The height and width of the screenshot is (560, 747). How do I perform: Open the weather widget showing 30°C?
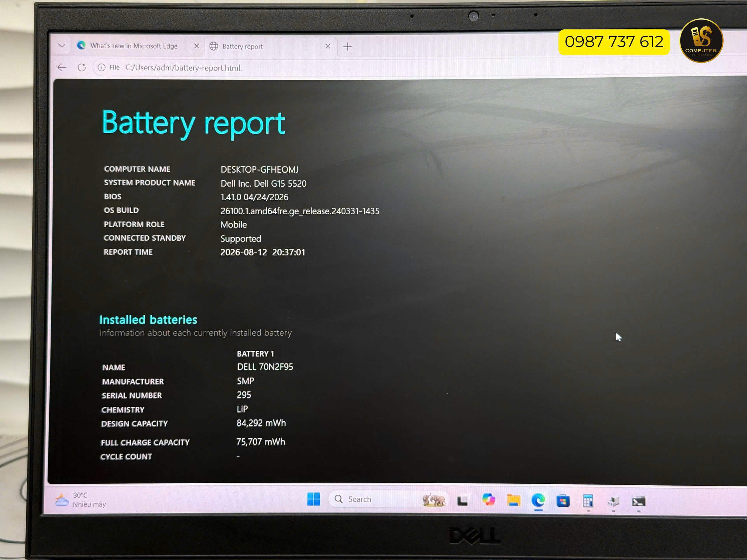(x=80, y=500)
